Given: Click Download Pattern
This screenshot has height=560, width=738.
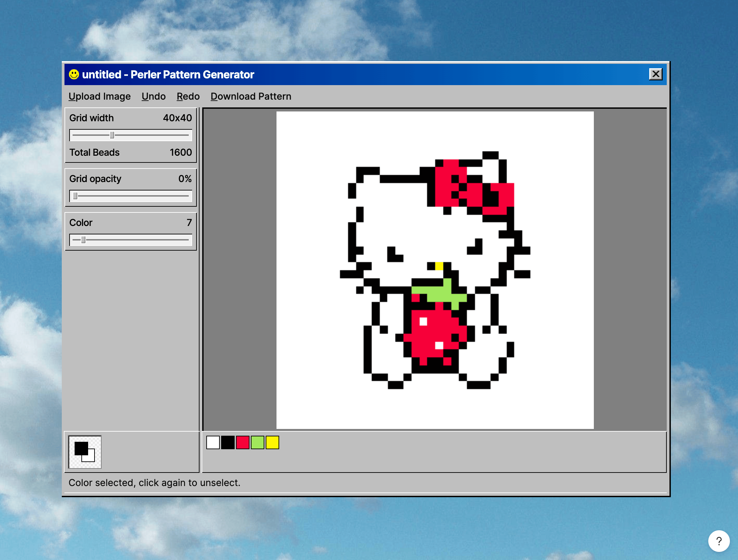Looking at the screenshot, I should 251,97.
